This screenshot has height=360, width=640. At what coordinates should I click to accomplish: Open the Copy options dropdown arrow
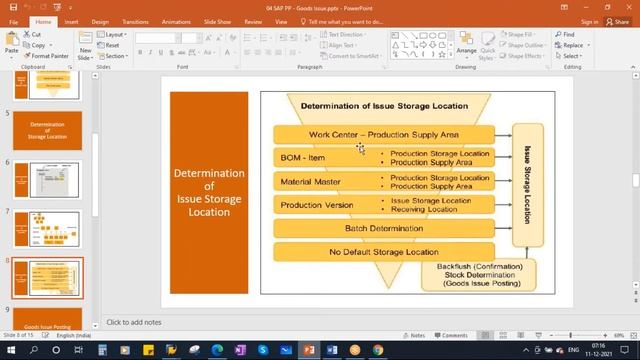pos(51,45)
